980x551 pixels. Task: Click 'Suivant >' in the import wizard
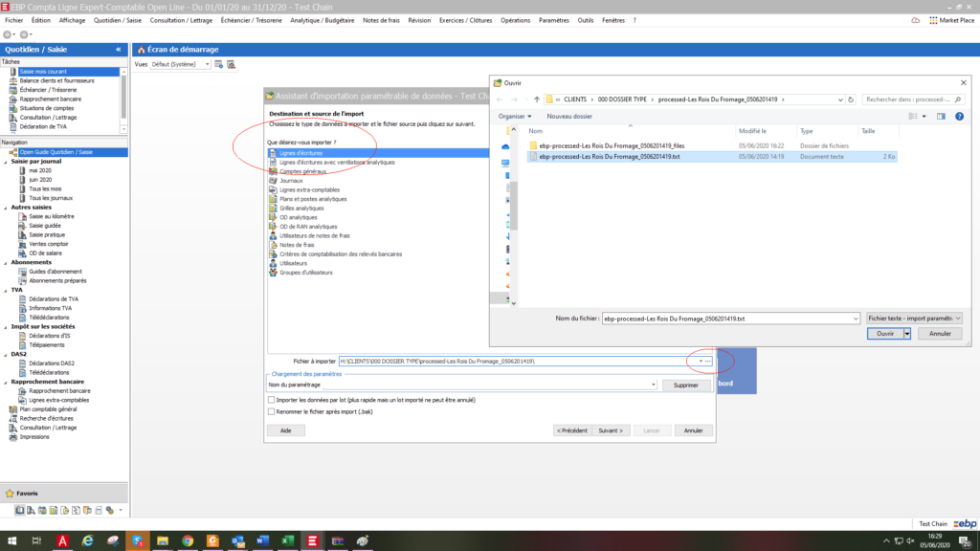[x=611, y=430]
